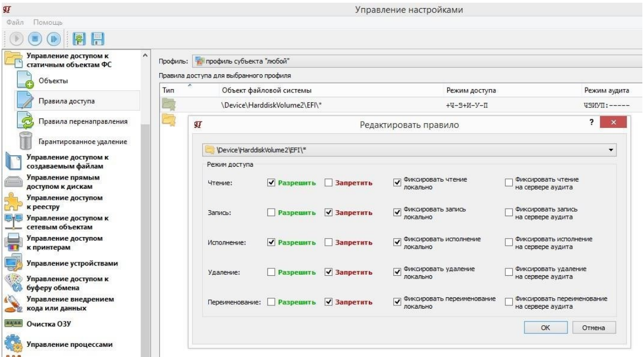644x357 pixels.
Task: Enable "Запретить" checkbox for Исполнение
Action: coord(329,242)
